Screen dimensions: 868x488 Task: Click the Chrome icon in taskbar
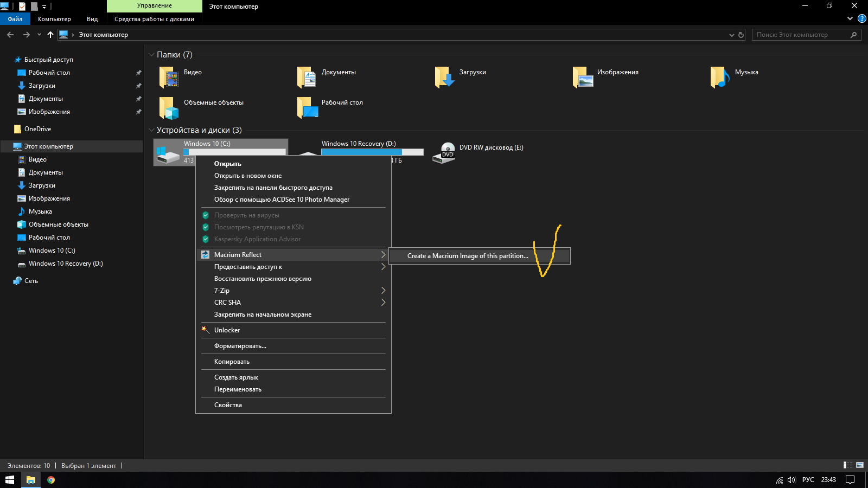pos(51,480)
